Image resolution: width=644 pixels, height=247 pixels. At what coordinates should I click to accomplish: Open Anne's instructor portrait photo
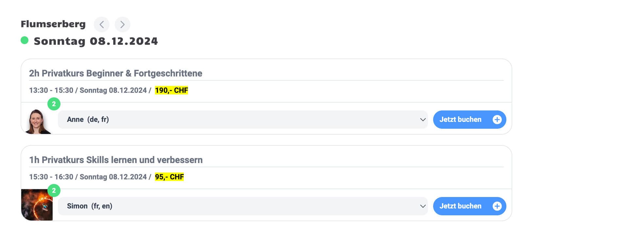click(x=38, y=122)
